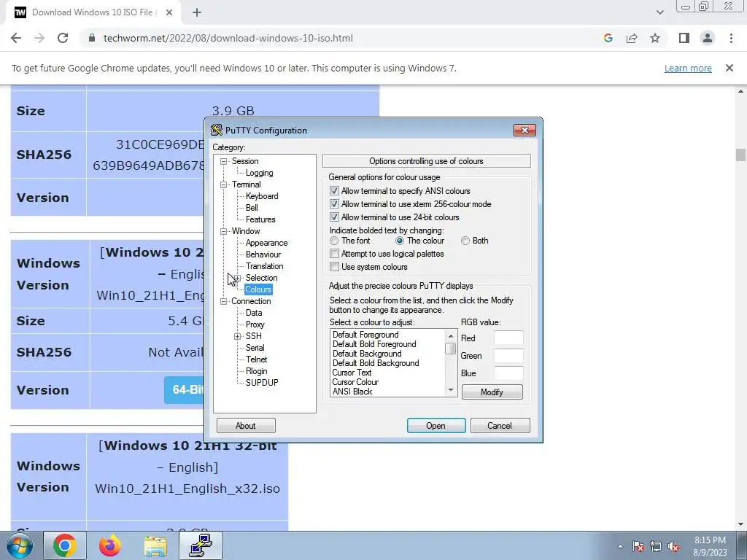Collapse the Connection tree node

coord(223,301)
